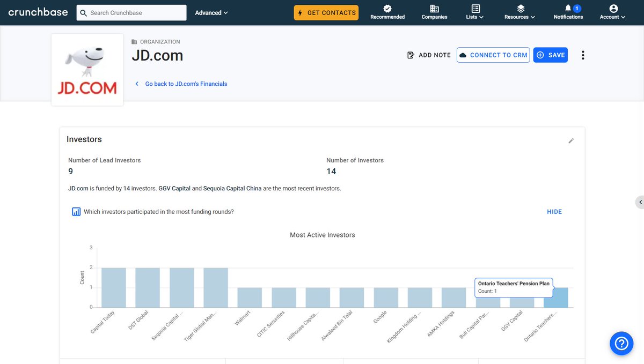This screenshot has height=364, width=644.
Task: Click the Capital Today bar
Action: 114,287
